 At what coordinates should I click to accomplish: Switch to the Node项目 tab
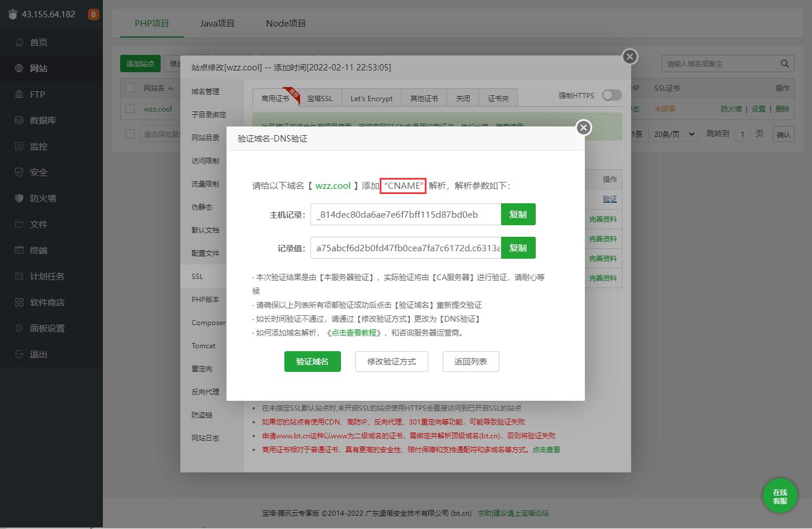286,24
